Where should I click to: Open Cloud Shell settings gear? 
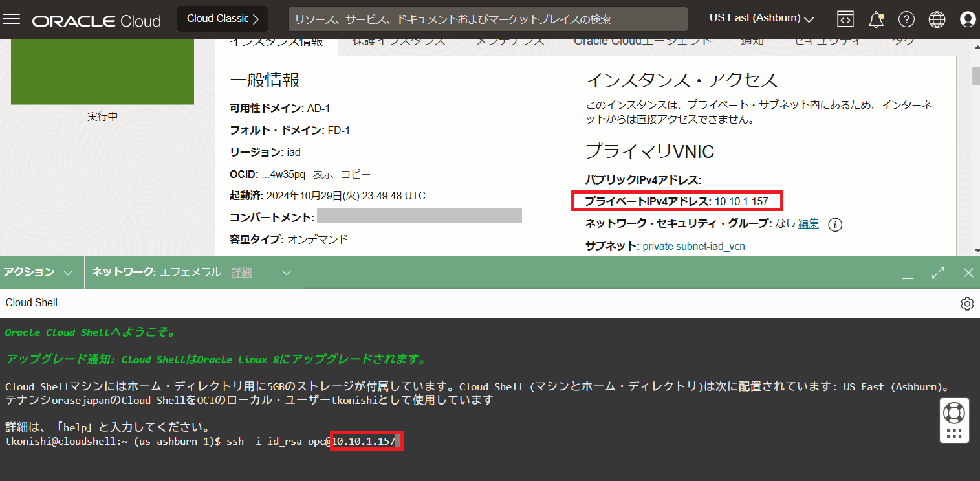967,303
